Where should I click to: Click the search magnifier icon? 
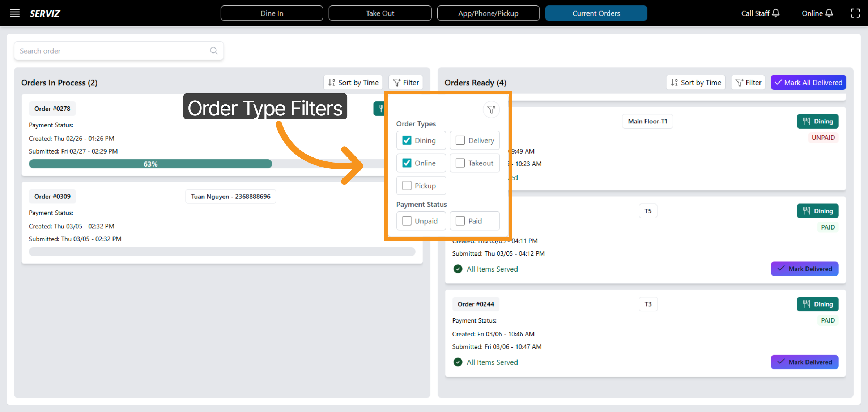[x=213, y=51]
